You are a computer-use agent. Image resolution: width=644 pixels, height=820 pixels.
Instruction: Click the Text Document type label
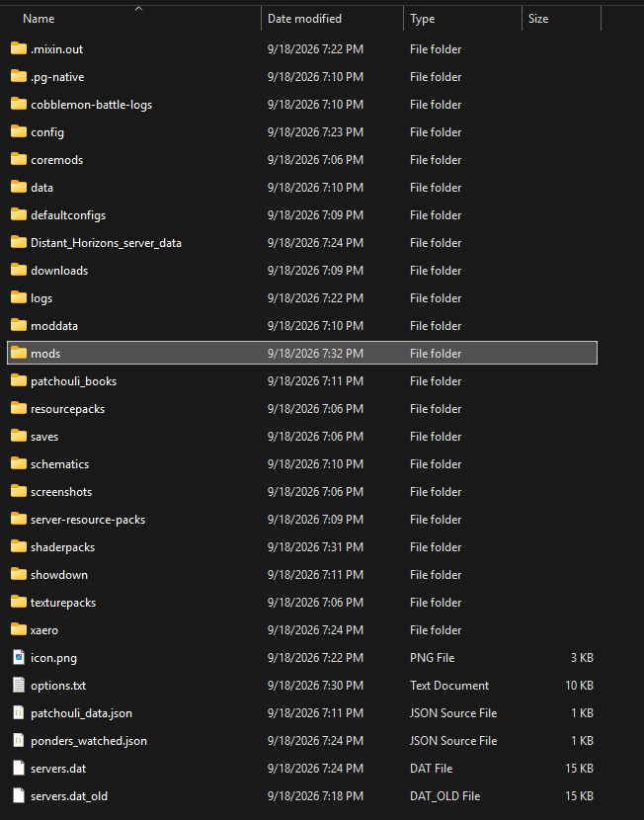(x=449, y=685)
